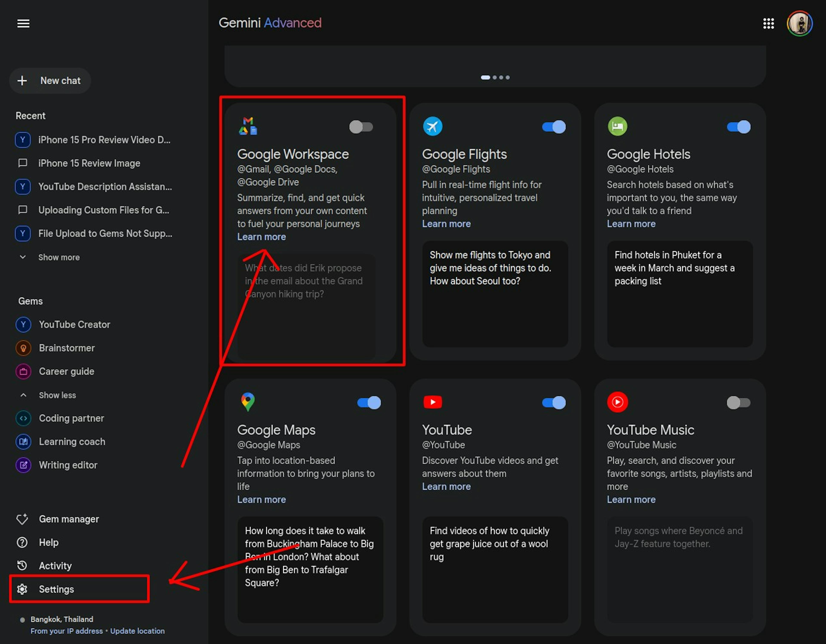Click Learn more under YouTube Music
Screen dimensions: 826x644
click(x=631, y=499)
